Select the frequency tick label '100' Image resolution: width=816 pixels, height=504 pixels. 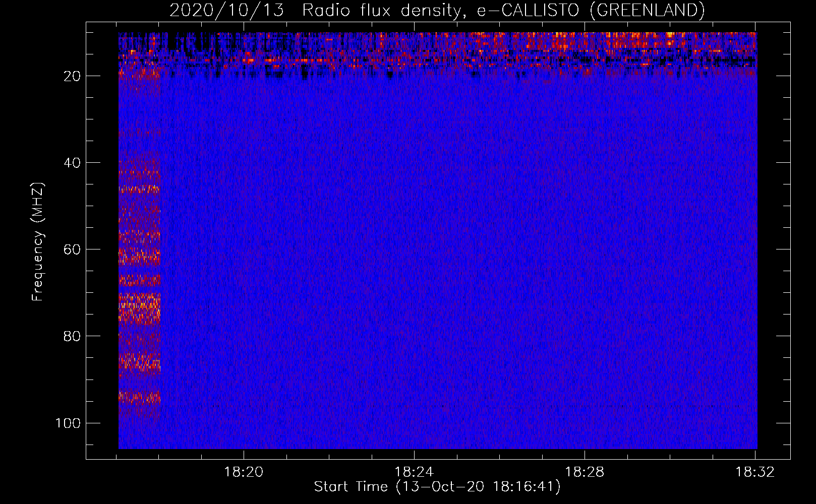(x=68, y=423)
